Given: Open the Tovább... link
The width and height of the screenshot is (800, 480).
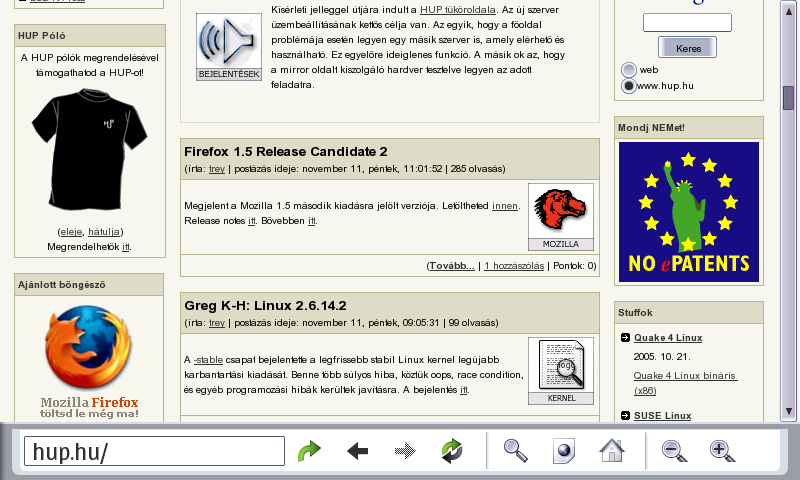Looking at the screenshot, I should 452,266.
